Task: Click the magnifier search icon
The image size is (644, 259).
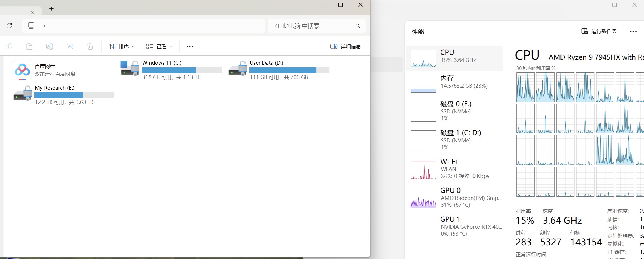Action: 358,26
